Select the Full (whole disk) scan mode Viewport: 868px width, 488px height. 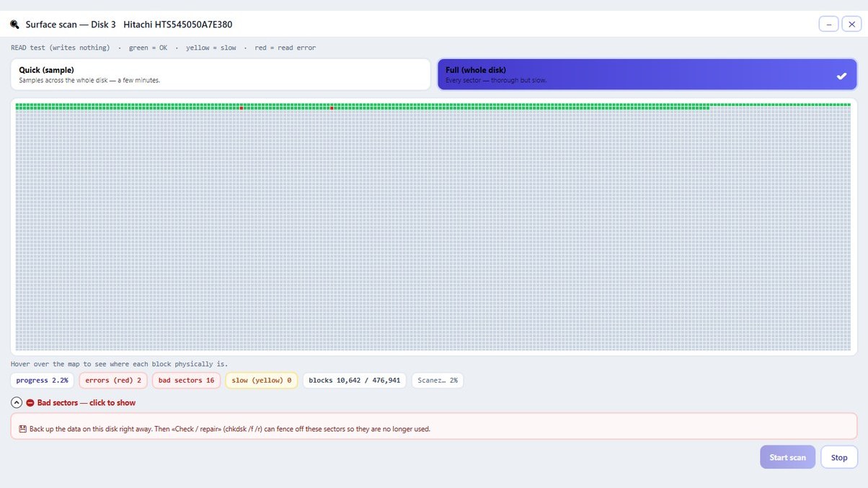click(647, 74)
